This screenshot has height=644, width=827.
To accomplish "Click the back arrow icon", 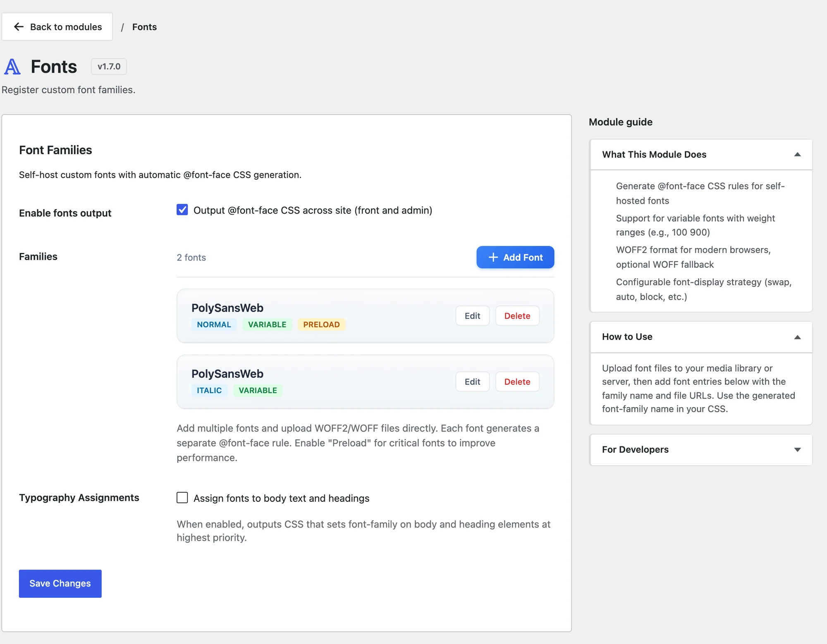I will 19,27.
